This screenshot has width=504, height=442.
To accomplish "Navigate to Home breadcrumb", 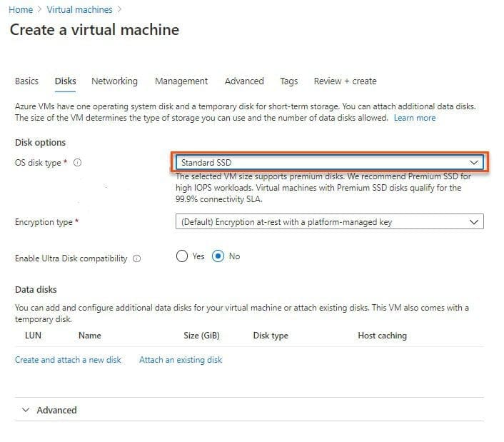I will pyautogui.click(x=20, y=10).
